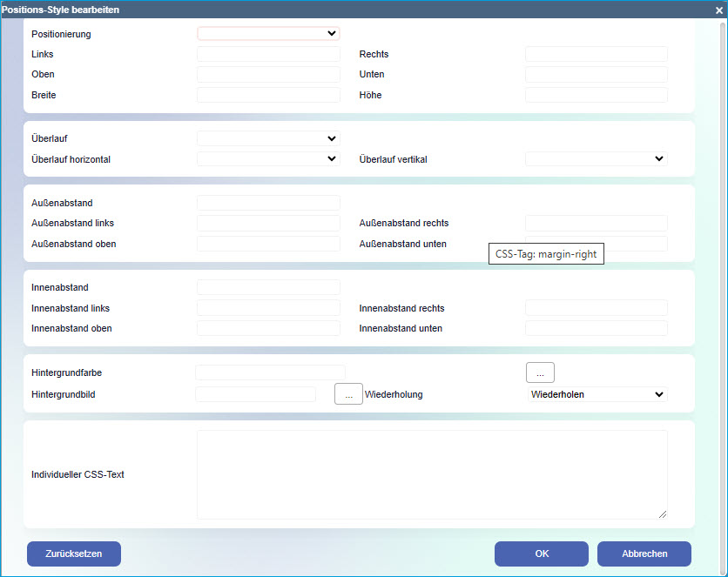Open the Überlauf horizontal dropdown
728x577 pixels.
point(268,159)
